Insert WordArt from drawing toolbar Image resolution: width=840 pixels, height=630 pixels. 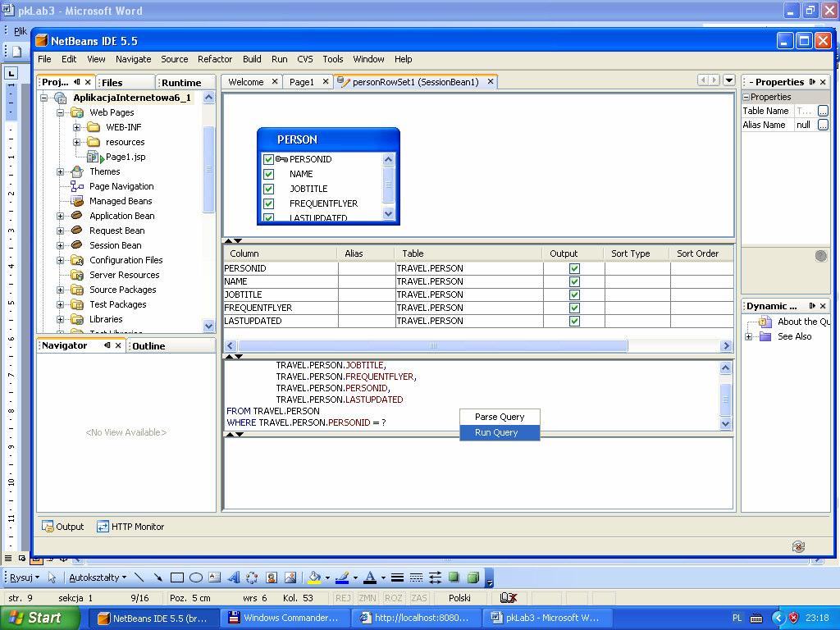point(234,577)
